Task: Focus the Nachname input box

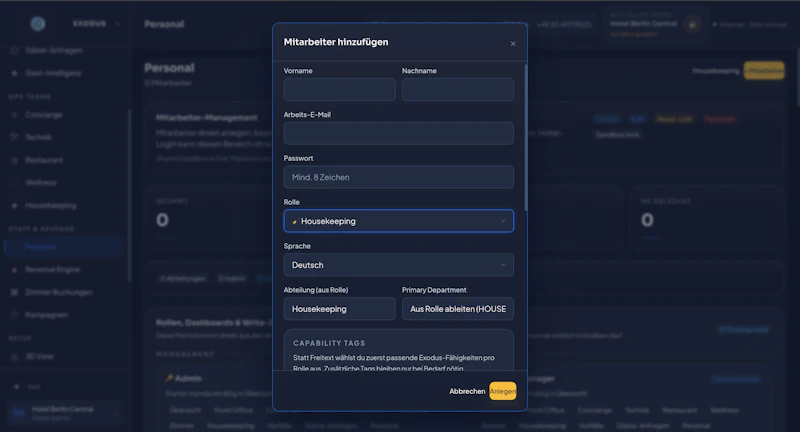Action: (x=458, y=89)
